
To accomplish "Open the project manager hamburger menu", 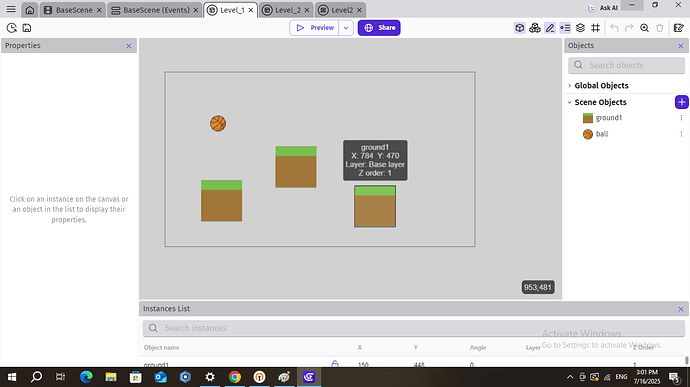I will 11,9.
